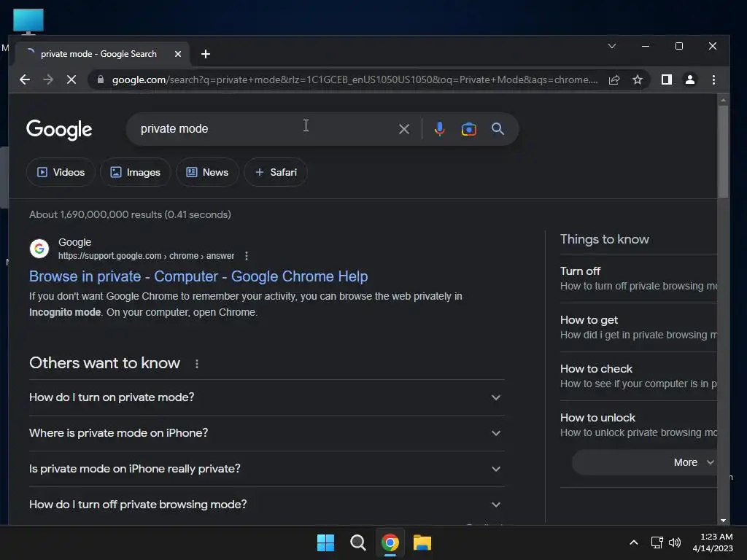
Task: Open Windows taskbar search
Action: tap(357, 542)
